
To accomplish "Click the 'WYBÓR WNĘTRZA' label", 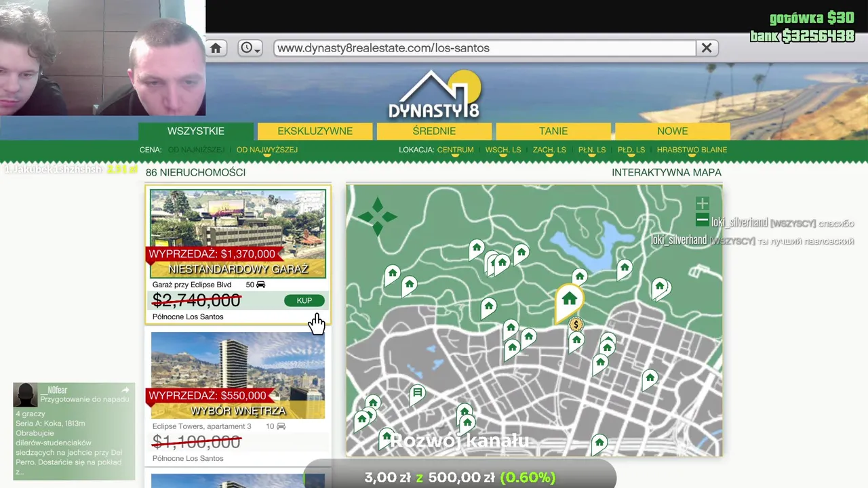I will pyautogui.click(x=238, y=411).
